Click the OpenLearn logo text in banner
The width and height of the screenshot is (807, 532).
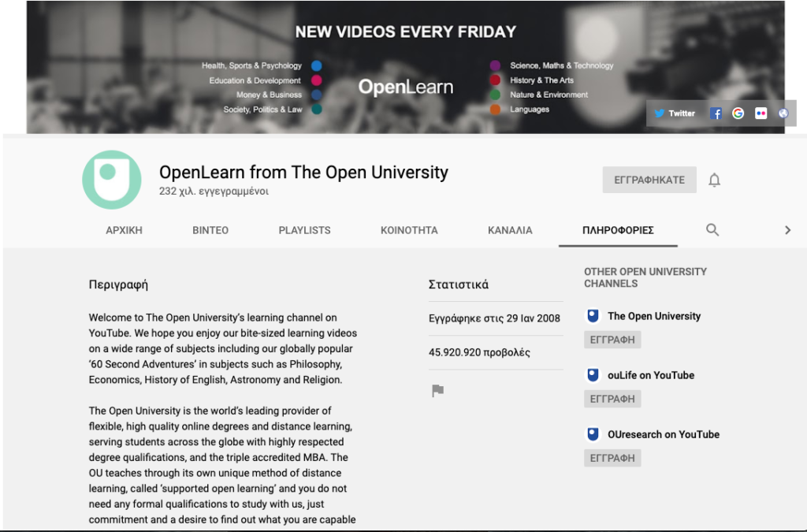click(406, 87)
